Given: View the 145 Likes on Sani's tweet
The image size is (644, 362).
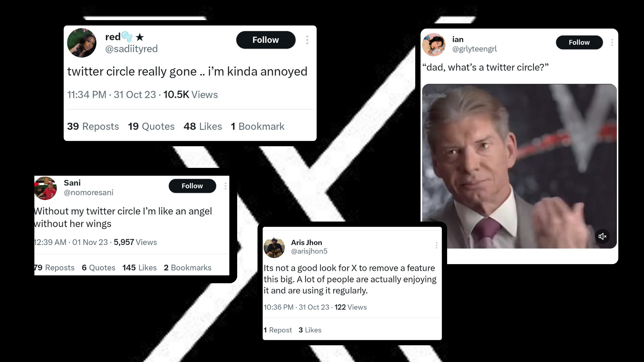Looking at the screenshot, I should (x=139, y=268).
